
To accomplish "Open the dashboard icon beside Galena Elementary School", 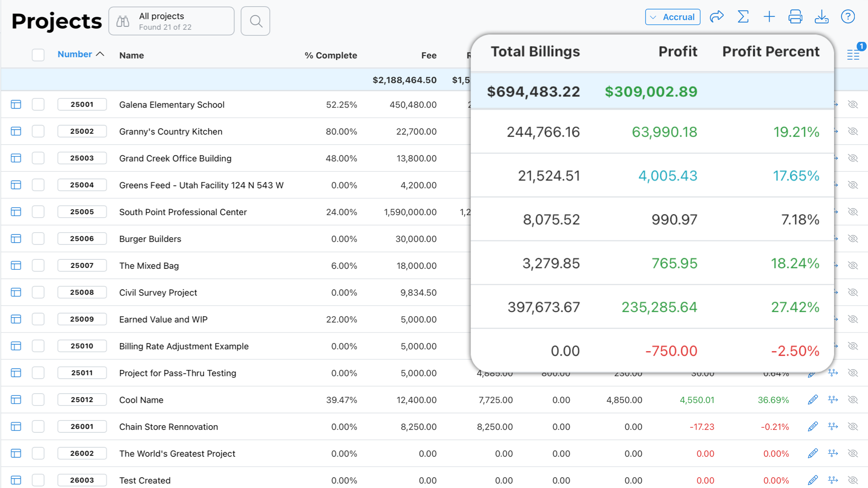I will [x=16, y=104].
